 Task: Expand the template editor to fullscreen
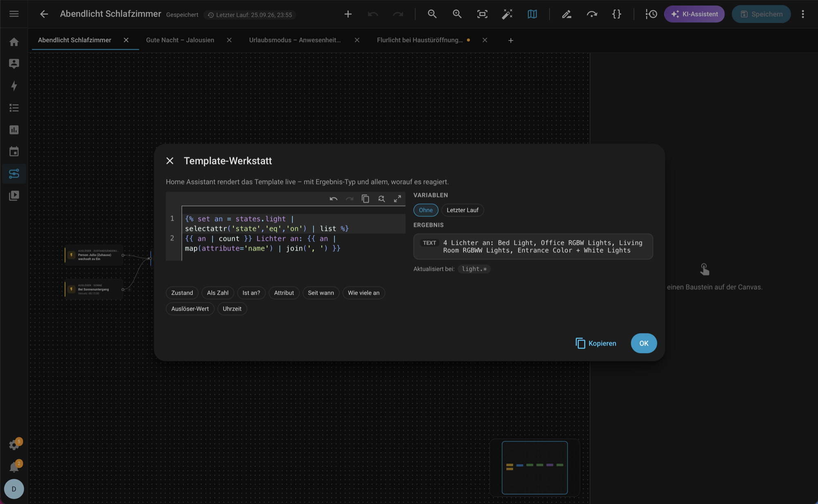(x=397, y=199)
